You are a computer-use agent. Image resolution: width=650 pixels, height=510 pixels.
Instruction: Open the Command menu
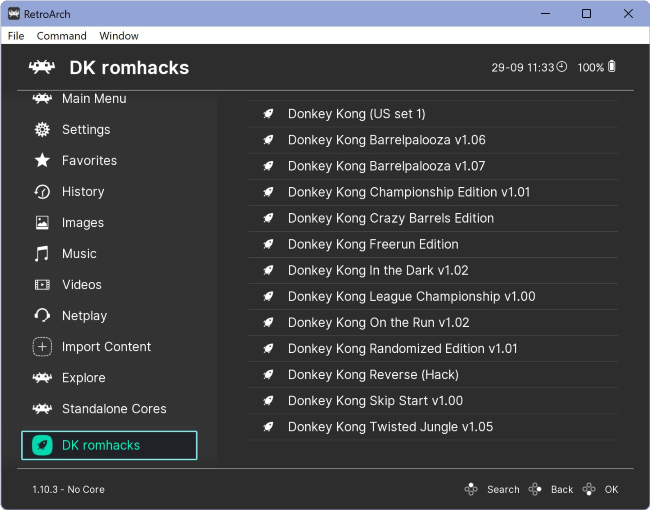tap(61, 36)
